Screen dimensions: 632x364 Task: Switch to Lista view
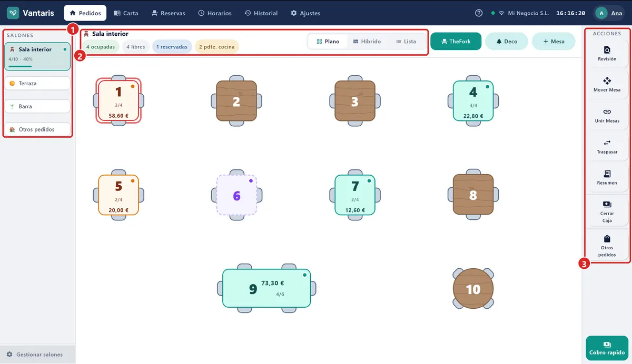[x=406, y=42]
